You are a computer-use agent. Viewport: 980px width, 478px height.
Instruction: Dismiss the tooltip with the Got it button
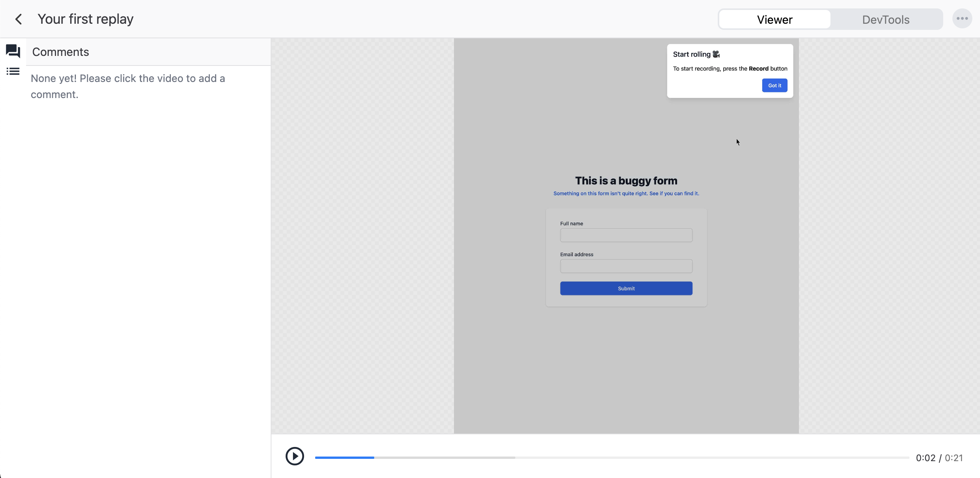774,85
